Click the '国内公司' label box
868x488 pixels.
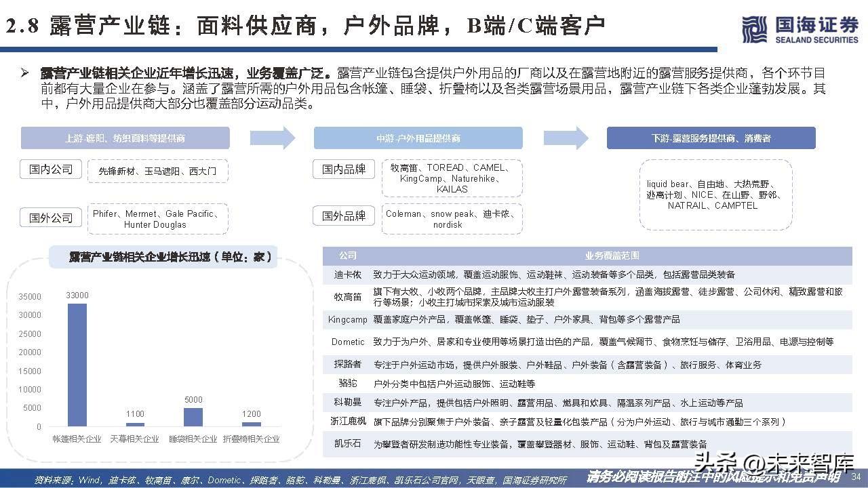(51, 169)
